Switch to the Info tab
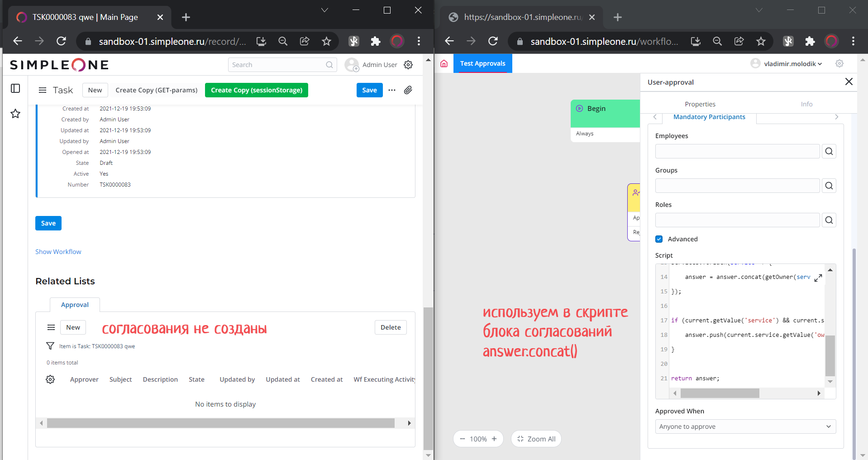Image resolution: width=868 pixels, height=460 pixels. click(806, 104)
